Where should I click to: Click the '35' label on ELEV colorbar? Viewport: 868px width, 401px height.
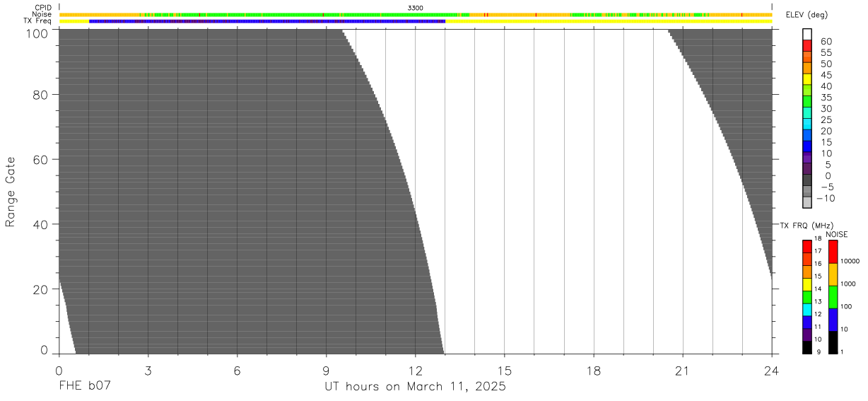pos(826,98)
